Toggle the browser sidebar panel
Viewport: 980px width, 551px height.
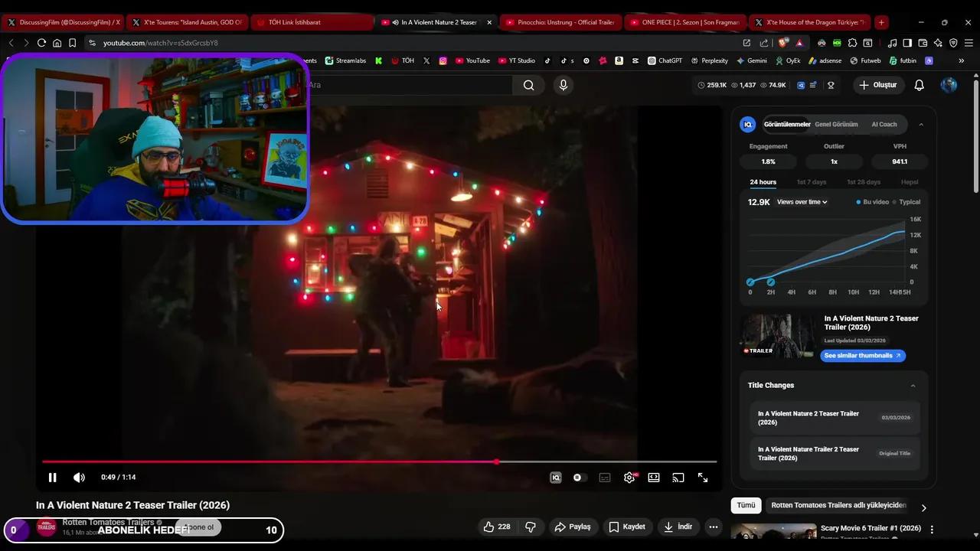click(907, 43)
